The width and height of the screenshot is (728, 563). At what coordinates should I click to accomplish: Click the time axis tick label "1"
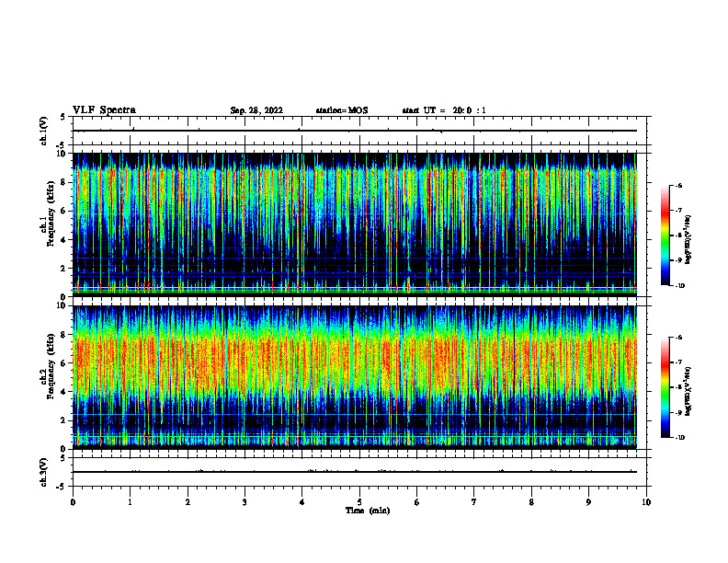click(130, 502)
